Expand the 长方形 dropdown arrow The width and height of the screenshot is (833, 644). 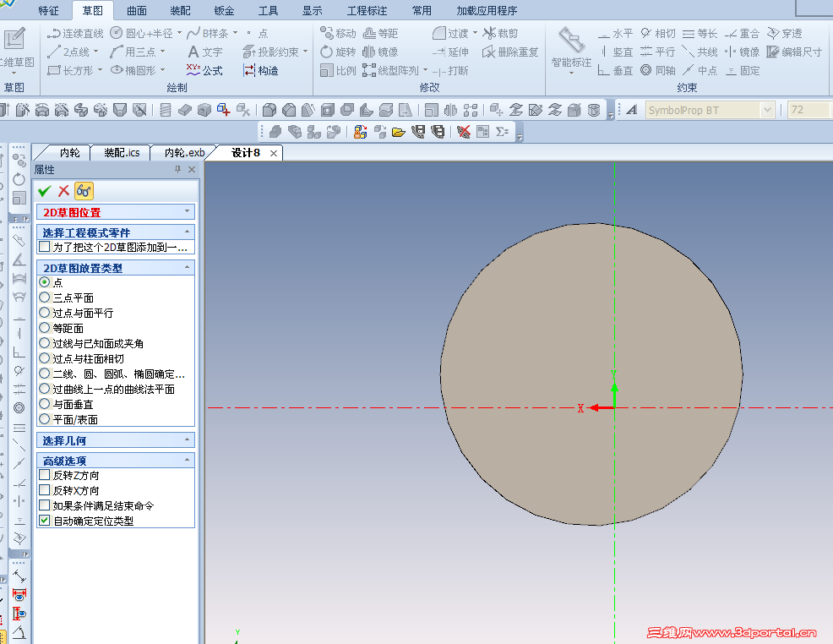[x=100, y=69]
